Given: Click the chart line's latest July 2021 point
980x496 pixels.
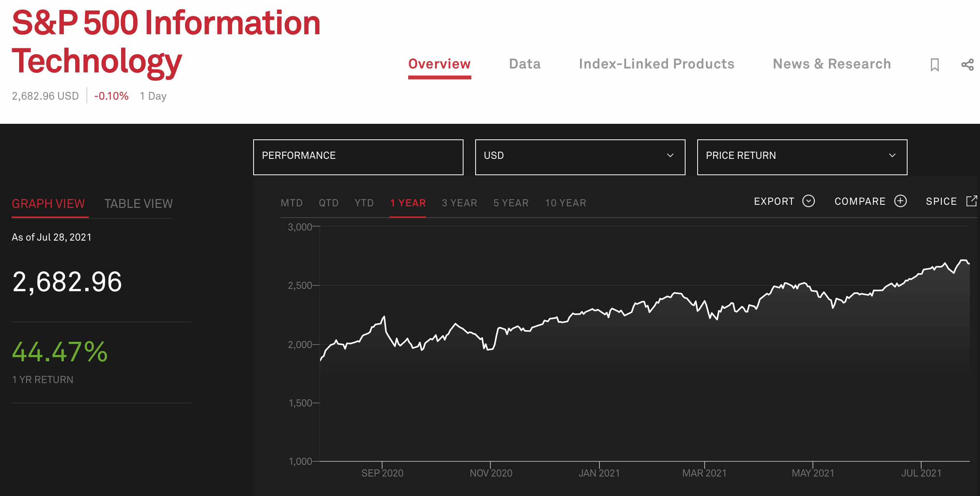Looking at the screenshot, I should 969,264.
